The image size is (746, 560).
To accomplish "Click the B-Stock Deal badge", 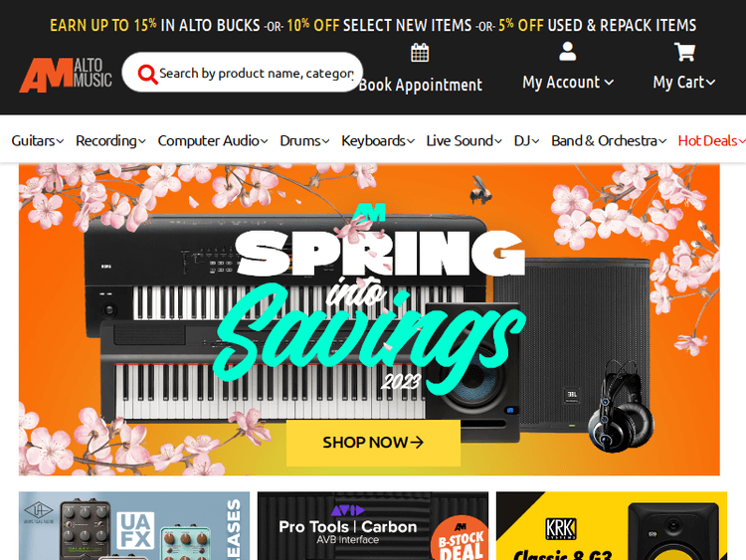I will pos(460,538).
